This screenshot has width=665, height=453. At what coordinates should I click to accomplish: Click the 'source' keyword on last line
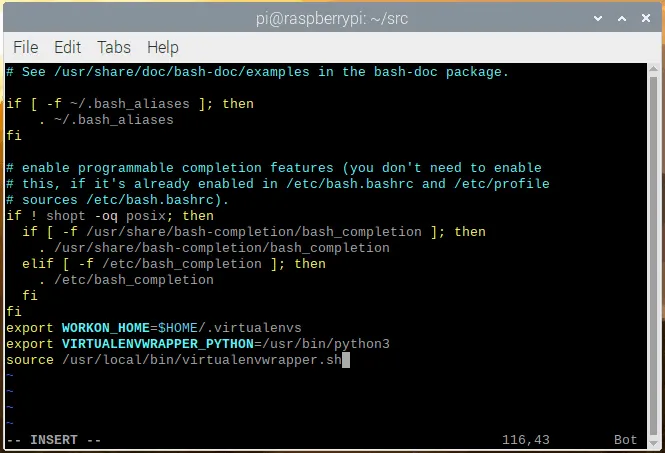click(x=30, y=360)
